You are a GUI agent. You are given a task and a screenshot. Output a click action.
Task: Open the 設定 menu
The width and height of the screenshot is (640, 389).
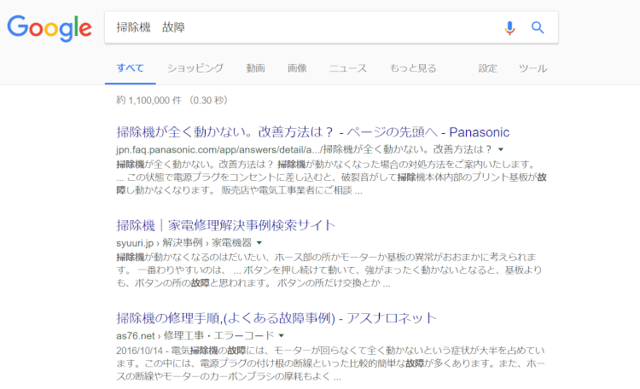(x=488, y=68)
